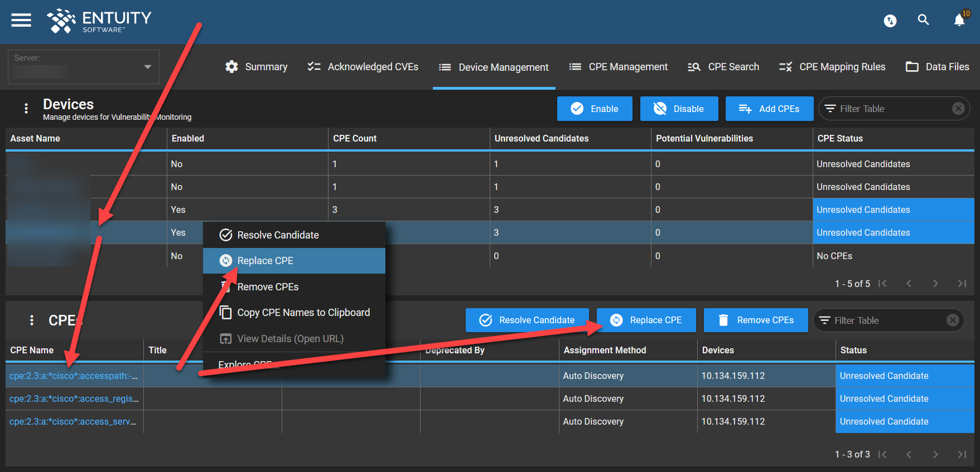The image size is (980, 472).
Task: Go to previous page of Devices table
Action: (x=909, y=284)
